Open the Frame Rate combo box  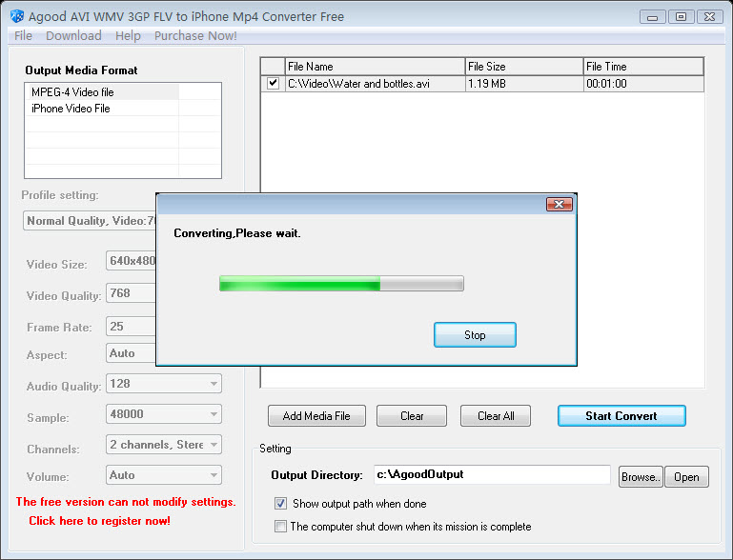point(132,326)
